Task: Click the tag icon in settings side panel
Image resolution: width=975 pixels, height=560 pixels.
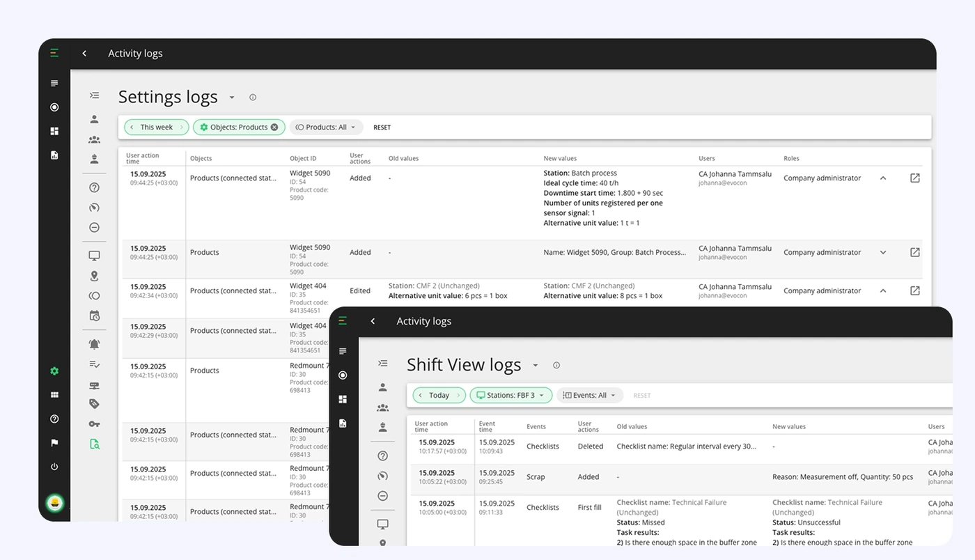Action: pos(94,404)
